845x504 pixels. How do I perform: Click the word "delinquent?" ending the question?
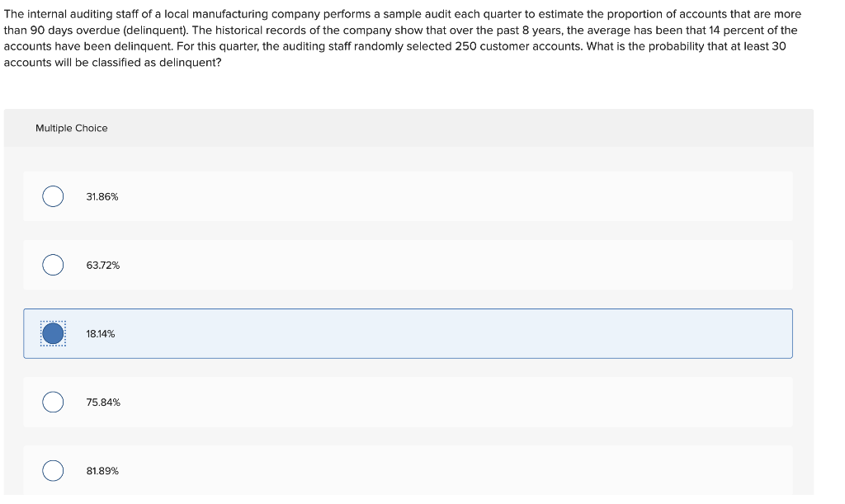191,63
